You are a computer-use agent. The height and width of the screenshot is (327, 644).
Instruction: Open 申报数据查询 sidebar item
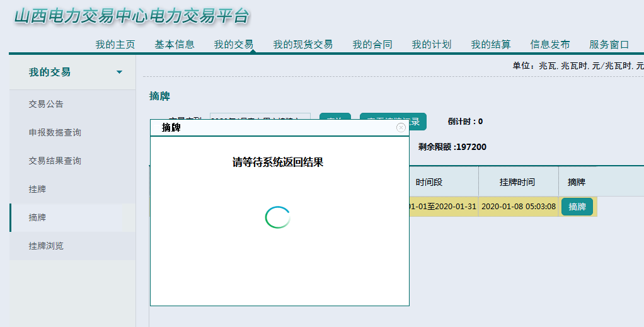55,133
